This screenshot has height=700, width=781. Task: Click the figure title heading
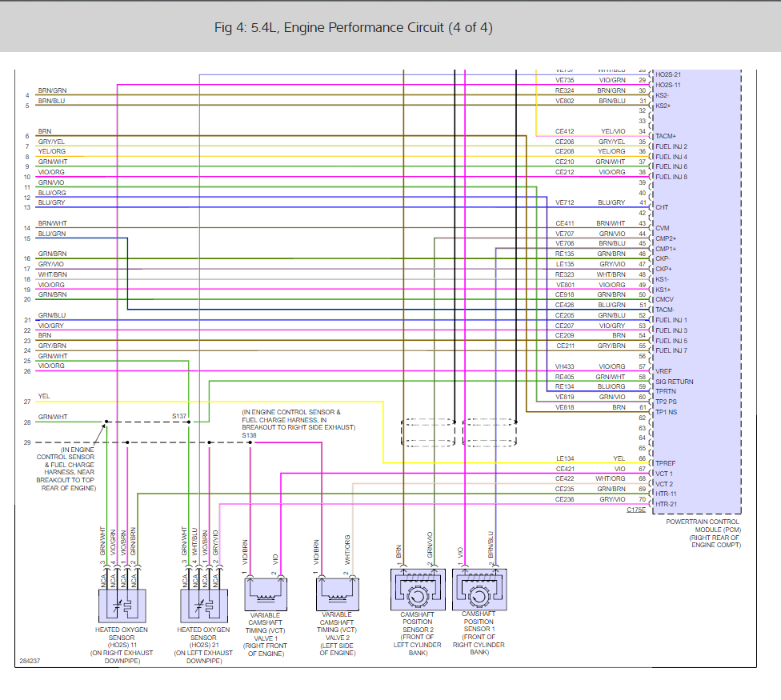[x=354, y=27]
